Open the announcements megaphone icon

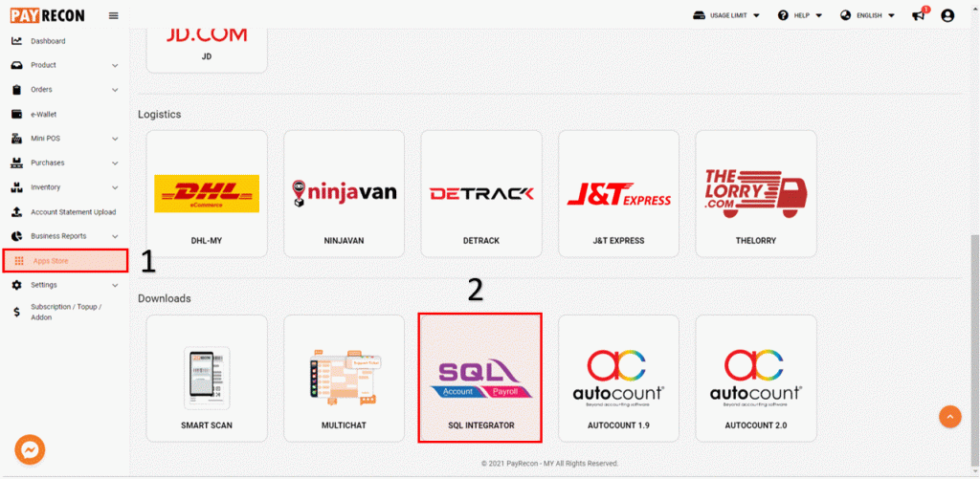click(918, 15)
